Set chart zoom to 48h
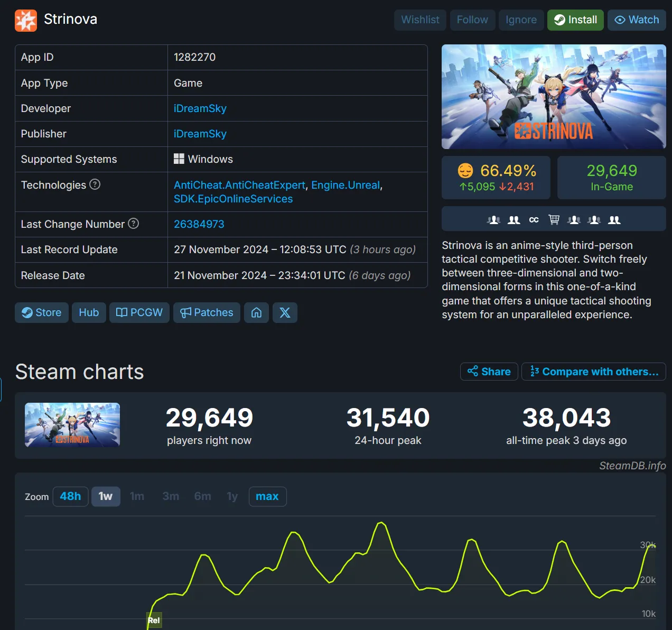This screenshot has height=630, width=672. tap(70, 497)
